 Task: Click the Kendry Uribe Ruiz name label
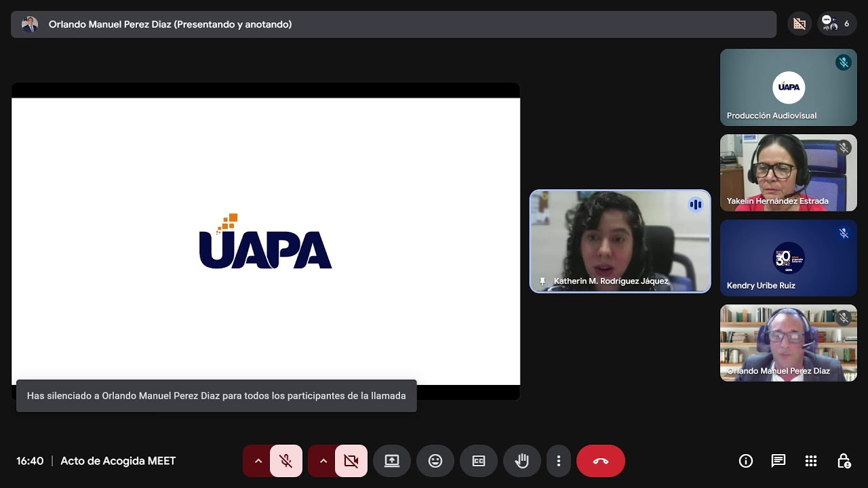point(761,286)
